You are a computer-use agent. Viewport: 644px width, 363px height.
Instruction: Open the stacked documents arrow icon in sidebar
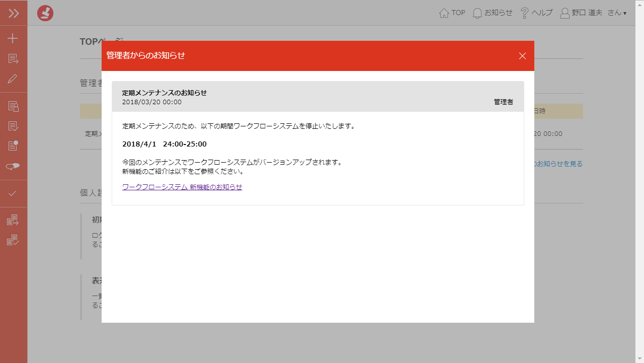13,220
